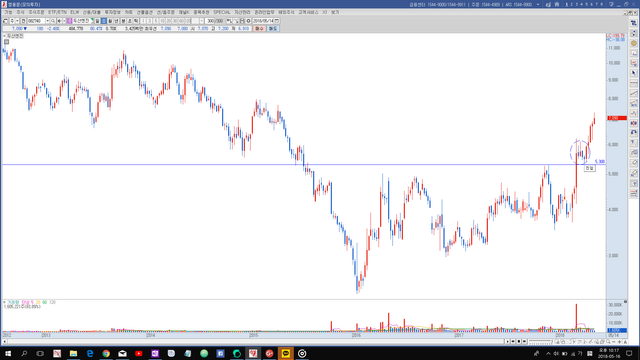Viewport: 640px width, 360px height.
Task: Select the trend line drawing tool
Action: coord(633,93)
